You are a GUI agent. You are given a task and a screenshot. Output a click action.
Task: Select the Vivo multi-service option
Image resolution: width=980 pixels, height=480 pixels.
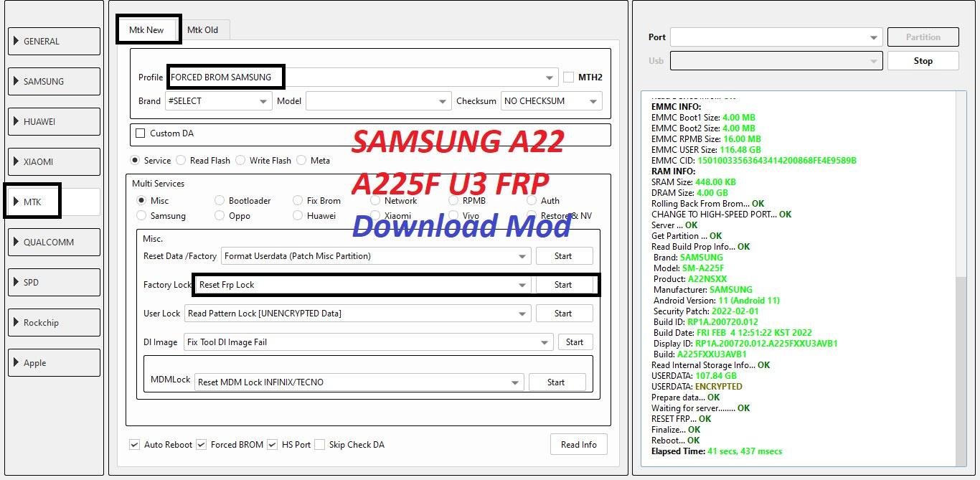(x=453, y=215)
